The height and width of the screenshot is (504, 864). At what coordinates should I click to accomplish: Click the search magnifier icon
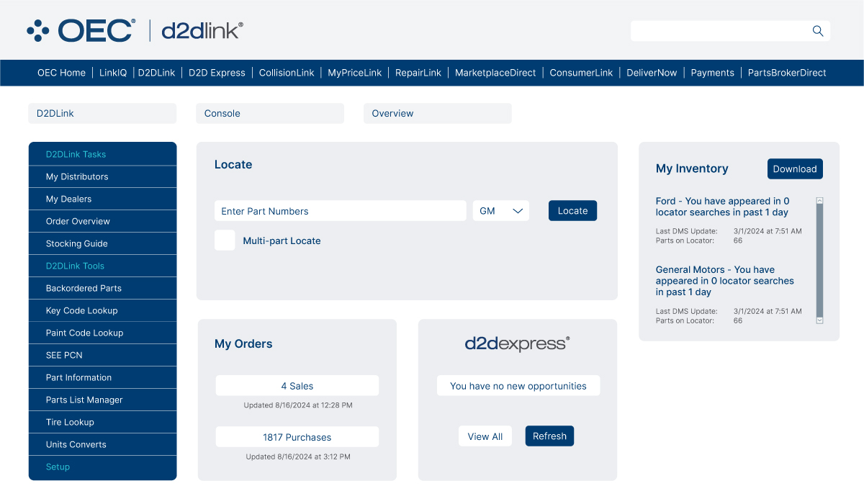[x=817, y=31]
